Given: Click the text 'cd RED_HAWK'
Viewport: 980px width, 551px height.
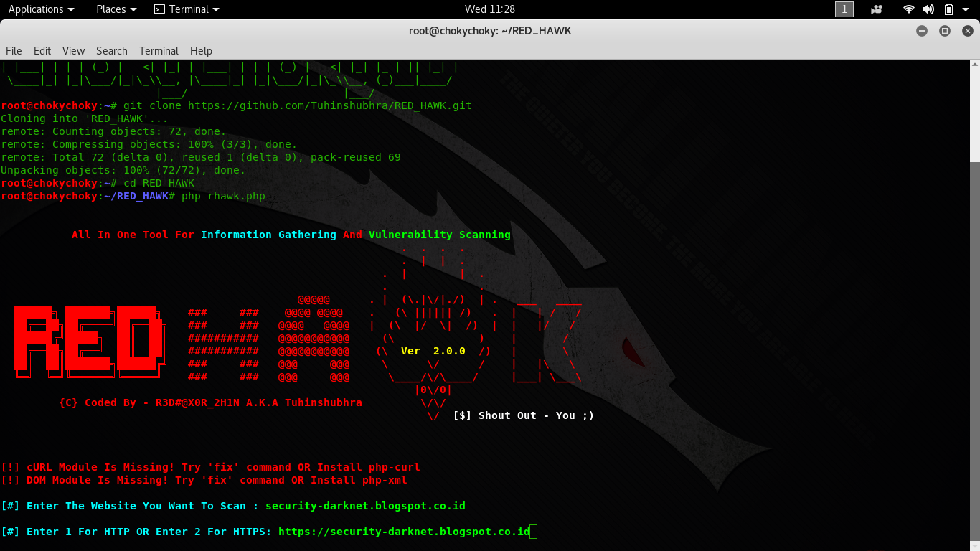Looking at the screenshot, I should (x=159, y=183).
